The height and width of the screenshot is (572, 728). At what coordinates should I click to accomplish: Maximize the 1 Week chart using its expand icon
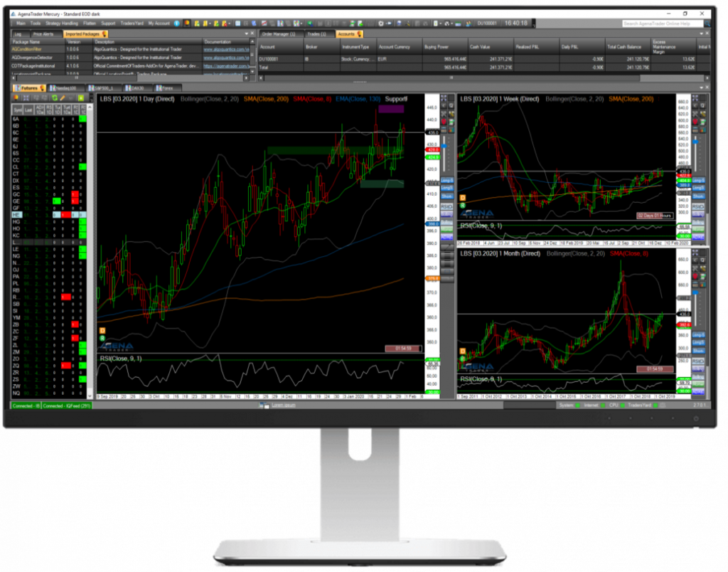[x=695, y=98]
